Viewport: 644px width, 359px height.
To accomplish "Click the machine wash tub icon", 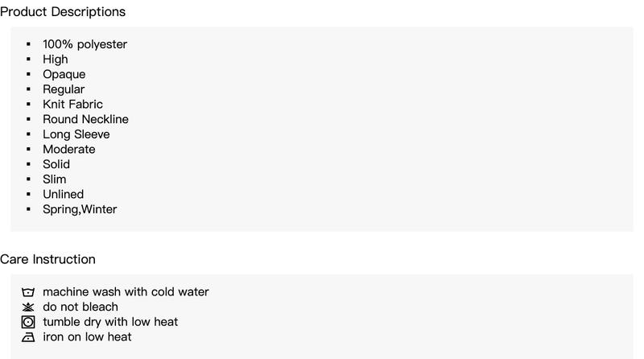I will pos(28,292).
